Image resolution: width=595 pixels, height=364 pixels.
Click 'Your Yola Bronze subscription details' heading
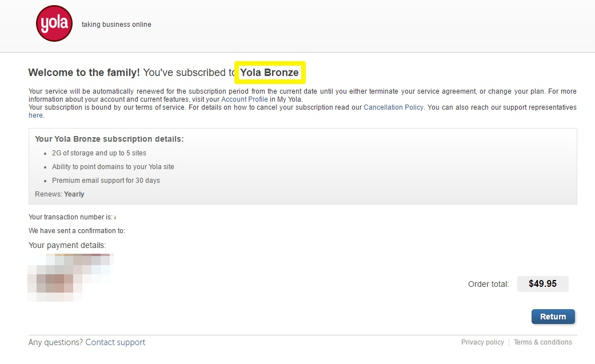pyautogui.click(x=109, y=139)
